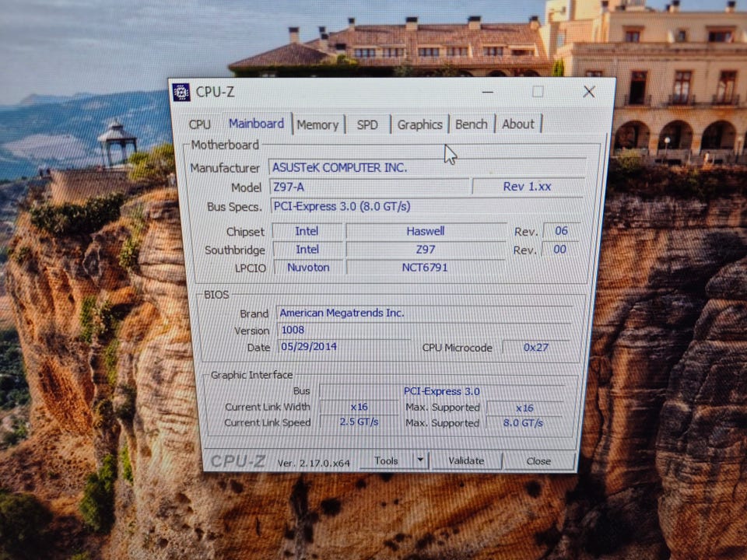The height and width of the screenshot is (560, 747).
Task: Click the CPU Microcode value 0x27
Action: click(x=535, y=348)
